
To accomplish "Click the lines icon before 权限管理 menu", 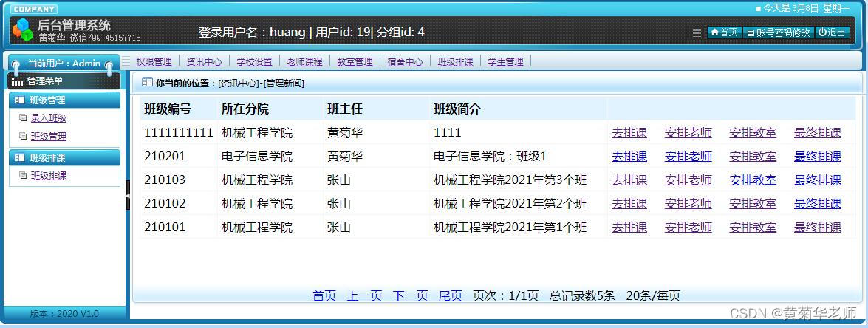I will point(126,61).
